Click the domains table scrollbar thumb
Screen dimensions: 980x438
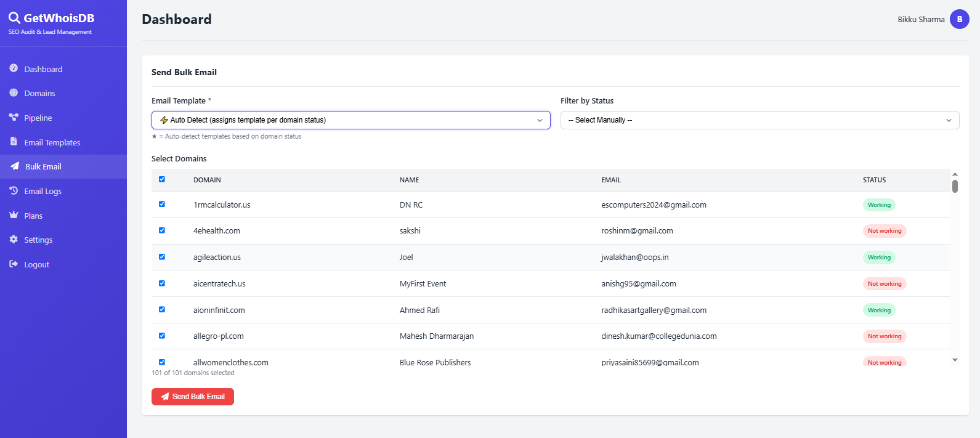point(955,186)
